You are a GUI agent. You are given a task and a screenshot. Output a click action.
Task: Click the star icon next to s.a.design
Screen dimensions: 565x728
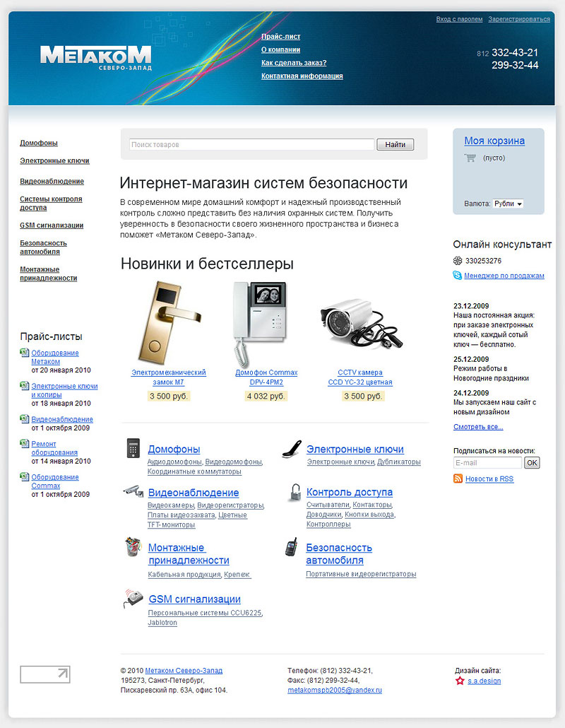460,681
